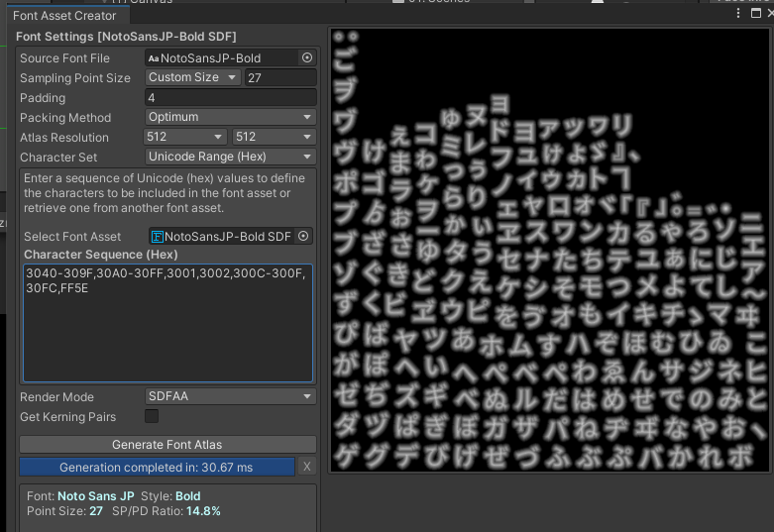Click the Source Font File object field

[x=231, y=57]
